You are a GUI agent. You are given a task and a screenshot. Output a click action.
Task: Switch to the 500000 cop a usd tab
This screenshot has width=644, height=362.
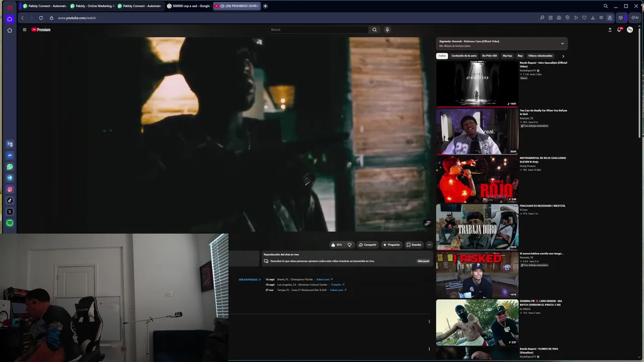(188, 6)
